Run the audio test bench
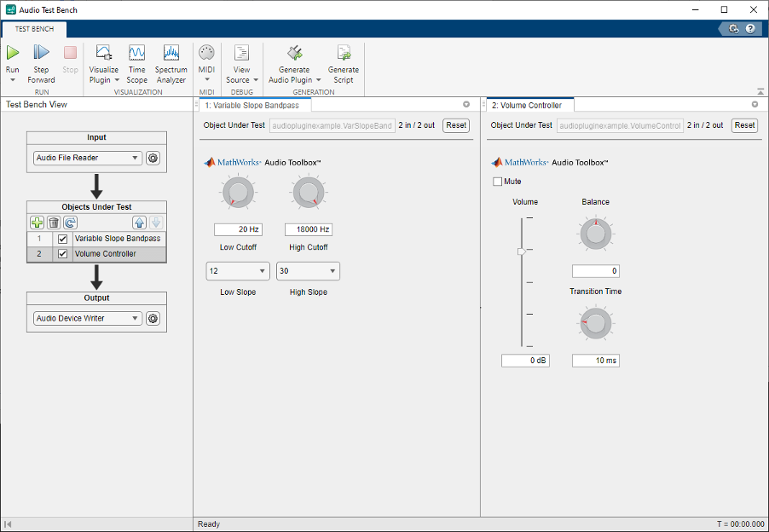The image size is (769, 532). [12, 53]
